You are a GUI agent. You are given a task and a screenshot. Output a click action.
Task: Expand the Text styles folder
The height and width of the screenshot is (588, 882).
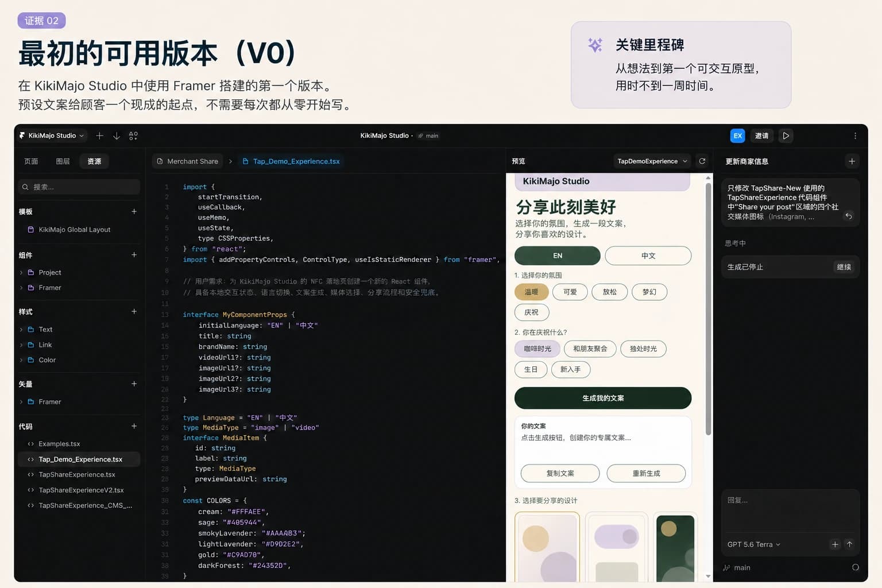(21, 330)
